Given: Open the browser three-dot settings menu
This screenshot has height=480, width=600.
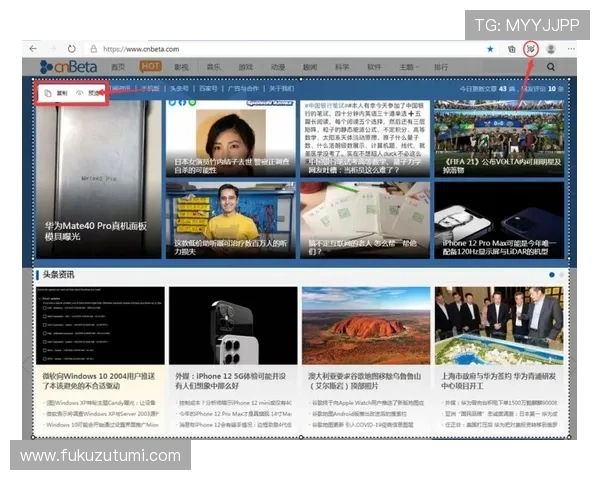Looking at the screenshot, I should coord(571,49).
